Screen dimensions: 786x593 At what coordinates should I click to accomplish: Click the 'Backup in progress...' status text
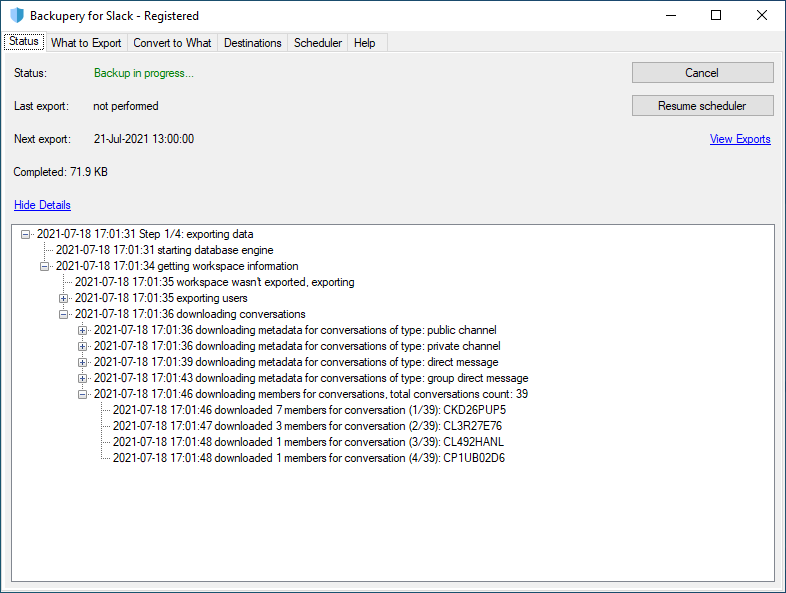[144, 73]
